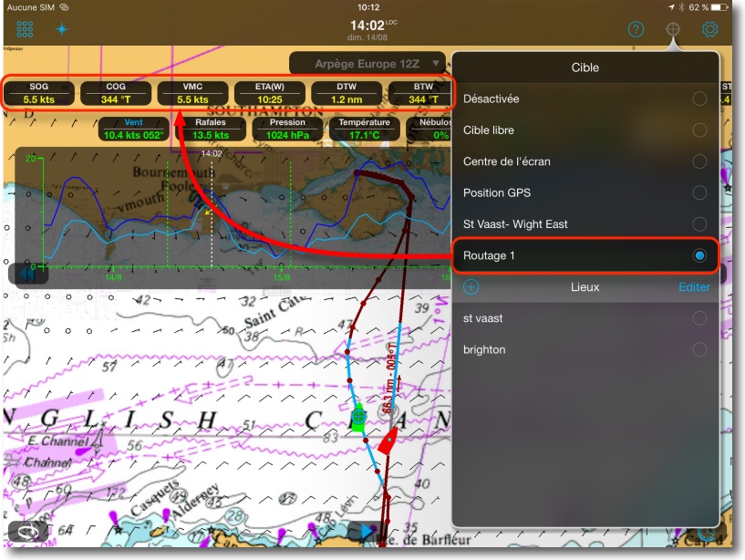Viewport: 745px width, 560px height.
Task: Choose the brighton place
Action: click(x=585, y=350)
